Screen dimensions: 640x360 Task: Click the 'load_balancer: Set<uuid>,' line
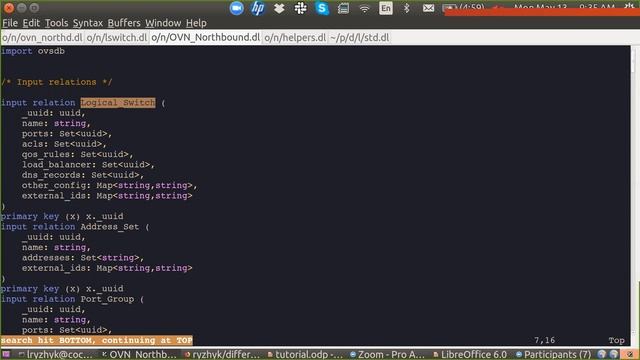(x=88, y=164)
